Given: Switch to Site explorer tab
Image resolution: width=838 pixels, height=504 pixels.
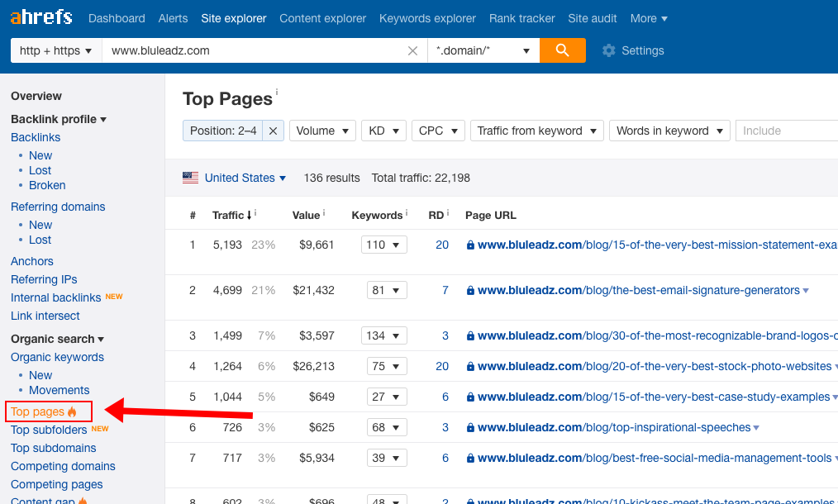Looking at the screenshot, I should (234, 18).
